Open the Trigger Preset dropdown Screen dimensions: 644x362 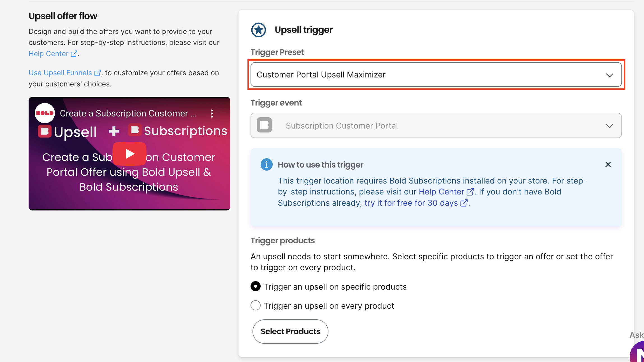pyautogui.click(x=436, y=75)
